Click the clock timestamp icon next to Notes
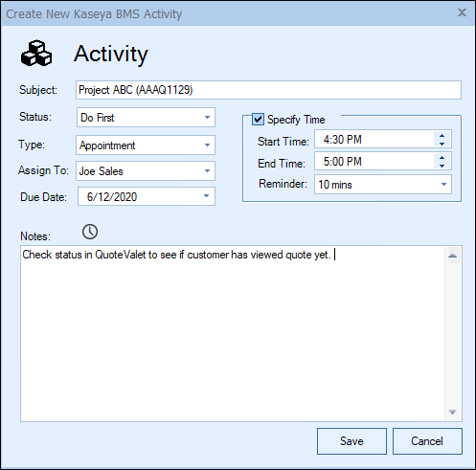This screenshot has width=476, height=470. [x=90, y=232]
